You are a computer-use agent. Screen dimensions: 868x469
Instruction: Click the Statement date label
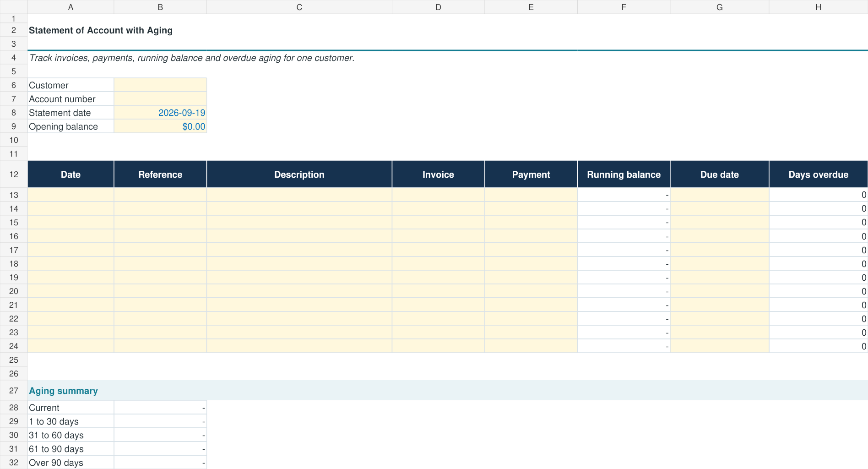click(x=60, y=113)
